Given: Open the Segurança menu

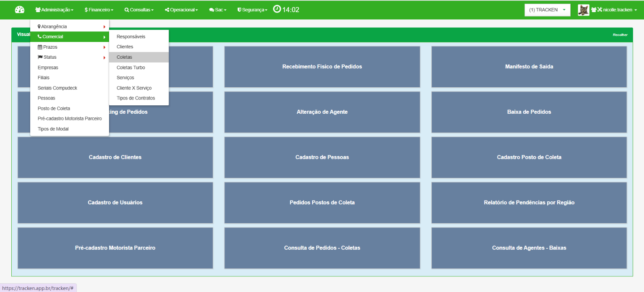Looking at the screenshot, I should (252, 10).
